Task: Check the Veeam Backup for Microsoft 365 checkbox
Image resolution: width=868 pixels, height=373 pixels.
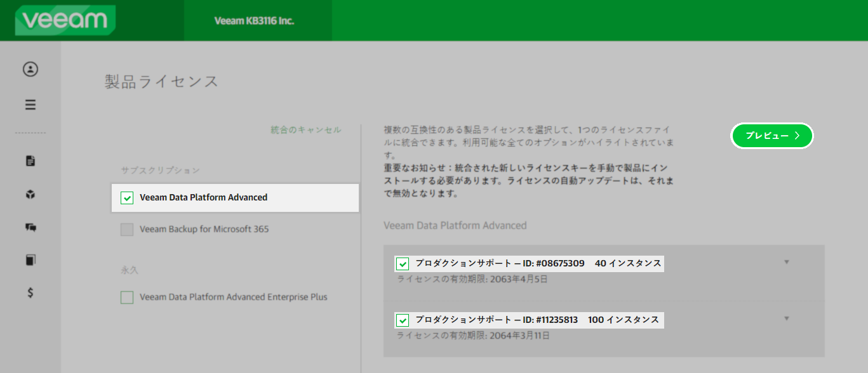Action: [x=127, y=230]
